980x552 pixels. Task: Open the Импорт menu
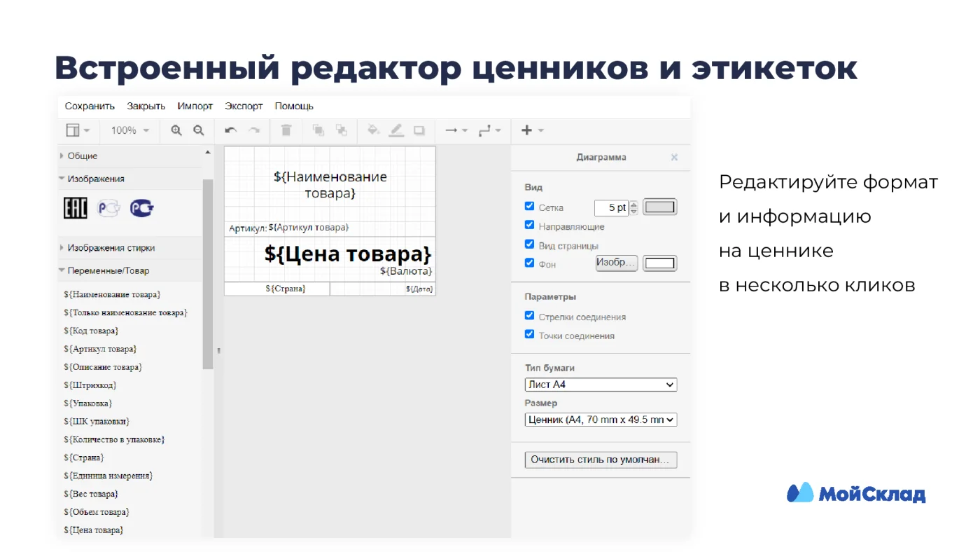coord(195,106)
